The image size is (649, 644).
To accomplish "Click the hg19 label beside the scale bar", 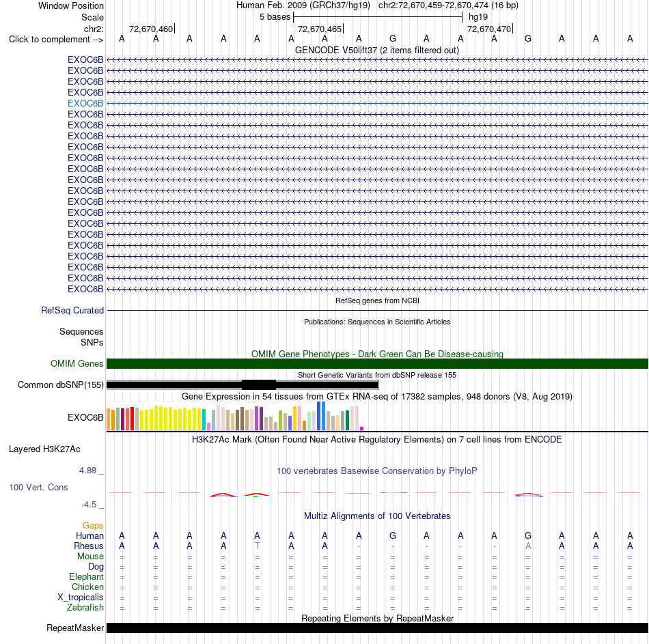I will click(478, 17).
